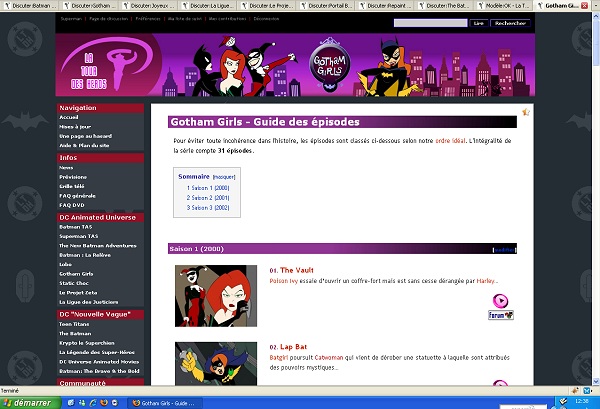Screen dimensions: 600x409
Task: Switch to Modèle:OK tab
Action: pos(505,5)
